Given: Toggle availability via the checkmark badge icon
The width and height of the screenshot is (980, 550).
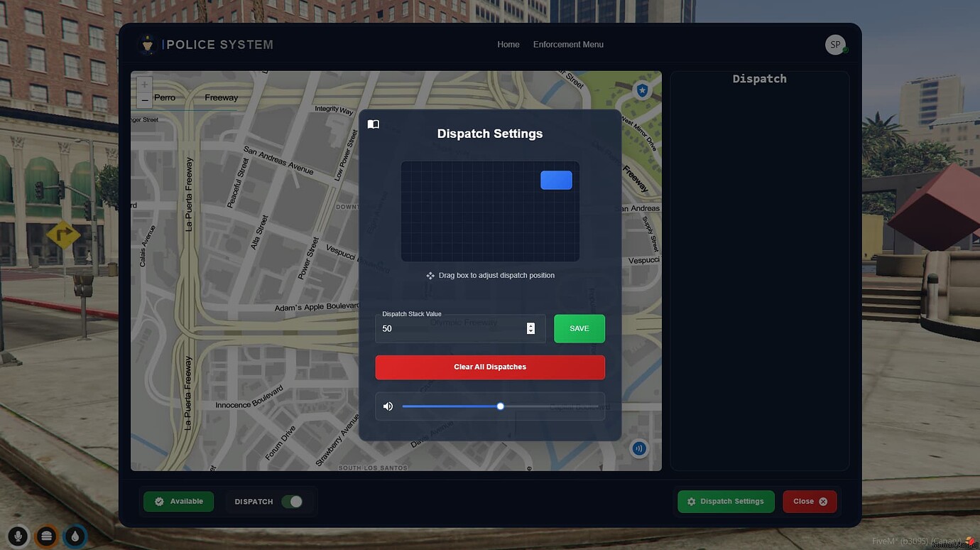Looking at the screenshot, I should coord(159,501).
